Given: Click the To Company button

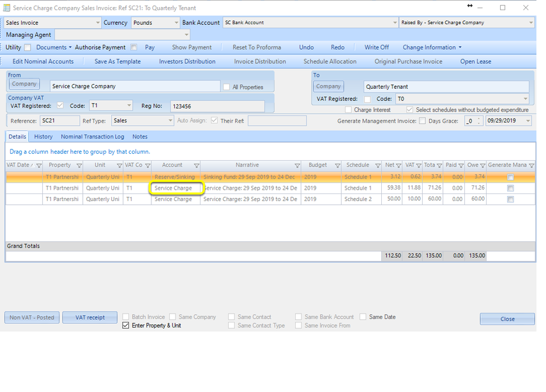Looking at the screenshot, I should 328,86.
